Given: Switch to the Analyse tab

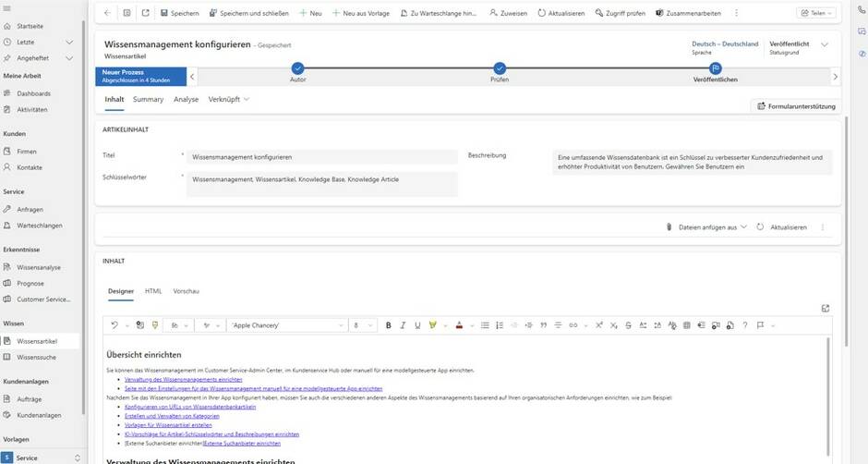Looking at the screenshot, I should [x=186, y=99].
